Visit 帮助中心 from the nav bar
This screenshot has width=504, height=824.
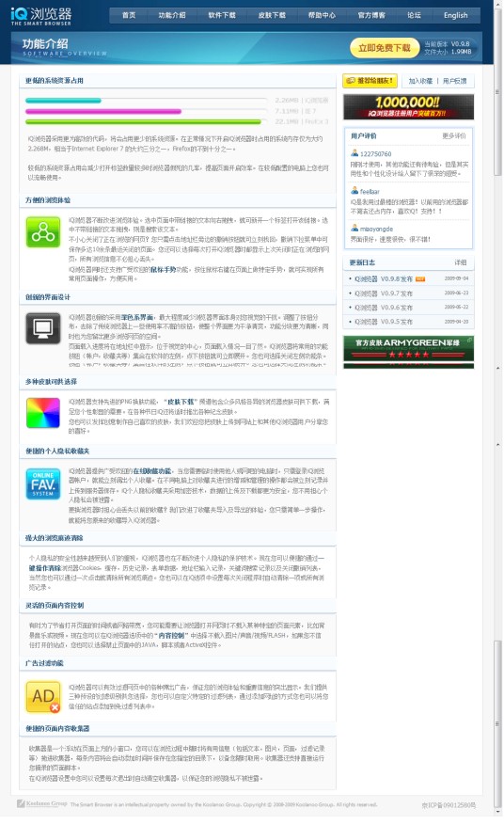pos(322,15)
